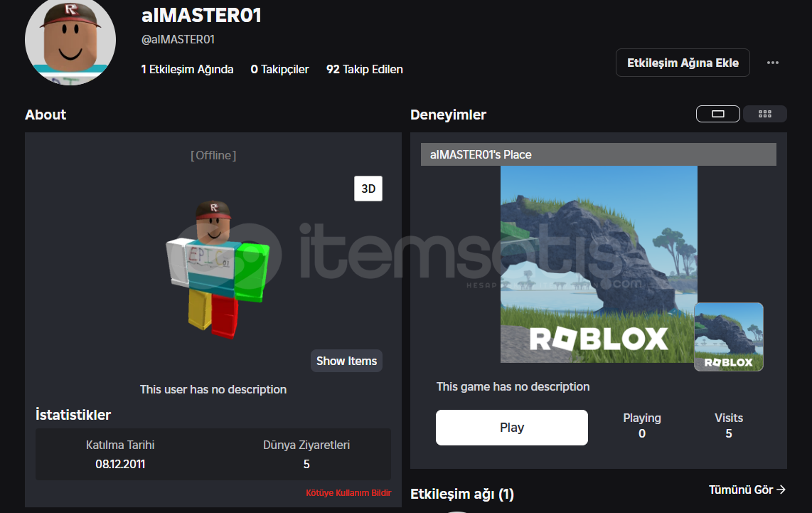Click the Visits count label
The height and width of the screenshot is (513, 812).
click(x=729, y=418)
